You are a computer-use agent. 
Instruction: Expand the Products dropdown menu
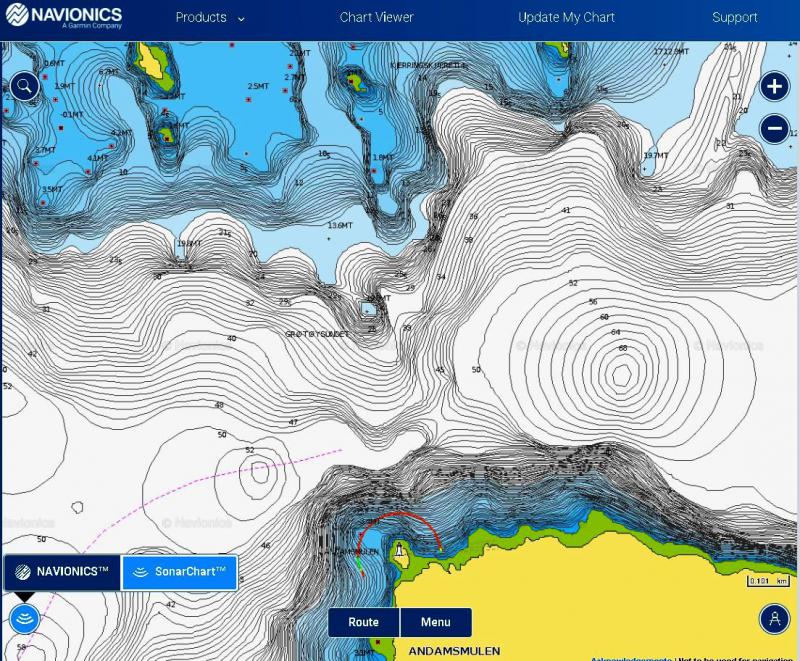coord(201,17)
